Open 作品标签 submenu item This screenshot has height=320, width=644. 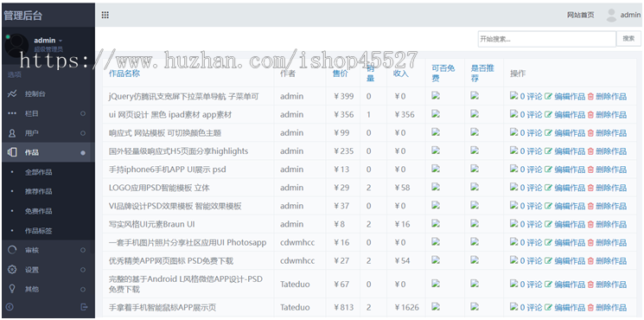(x=39, y=231)
